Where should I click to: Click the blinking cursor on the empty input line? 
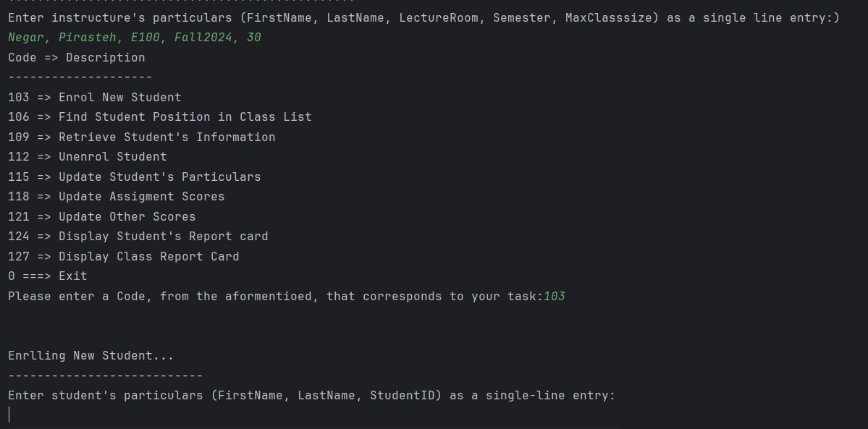coord(9,415)
